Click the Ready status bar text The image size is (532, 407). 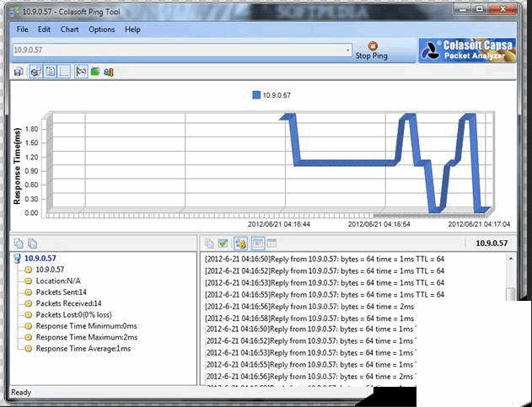tap(21, 393)
